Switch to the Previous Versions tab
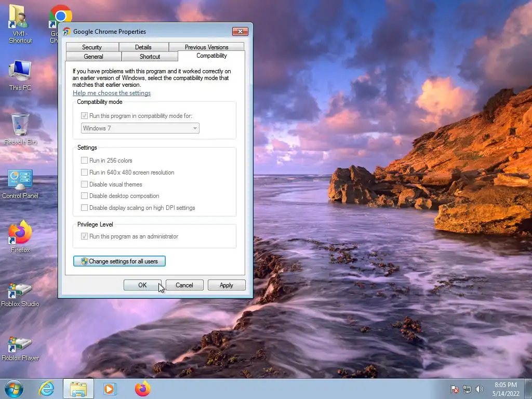Image resolution: width=532 pixels, height=399 pixels. (x=207, y=47)
